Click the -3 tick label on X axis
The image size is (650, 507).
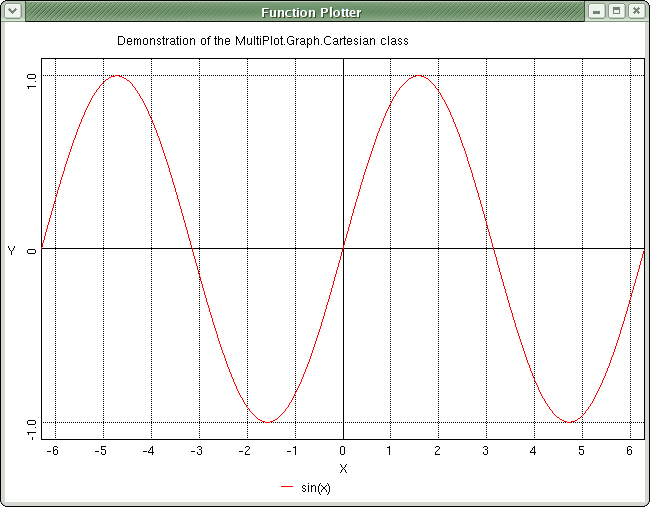[x=198, y=451]
